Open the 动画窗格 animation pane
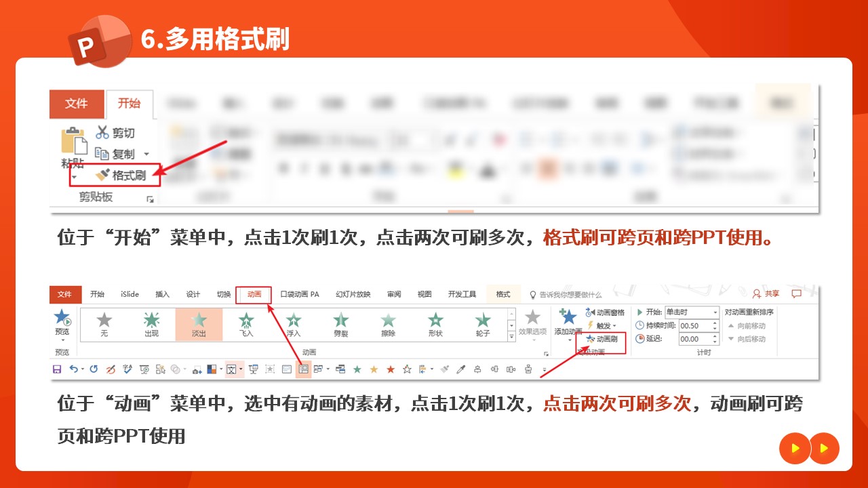This screenshot has height=488, width=868. pyautogui.click(x=606, y=312)
